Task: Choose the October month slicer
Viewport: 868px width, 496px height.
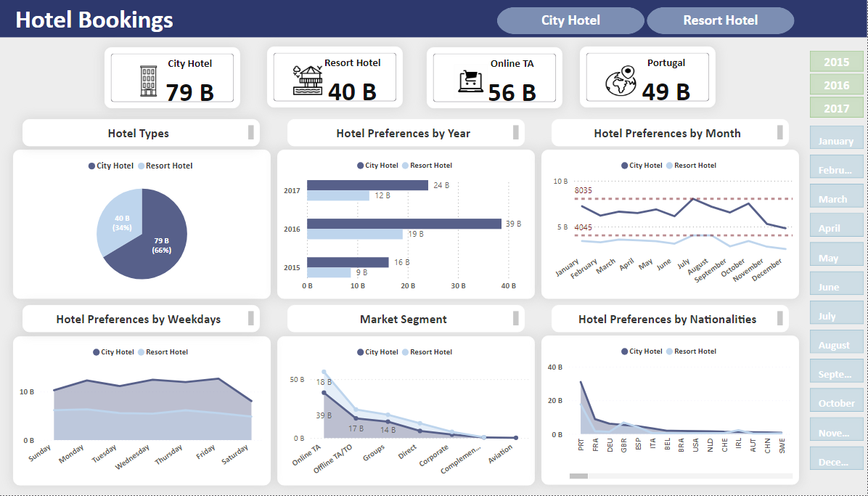Action: coord(837,399)
